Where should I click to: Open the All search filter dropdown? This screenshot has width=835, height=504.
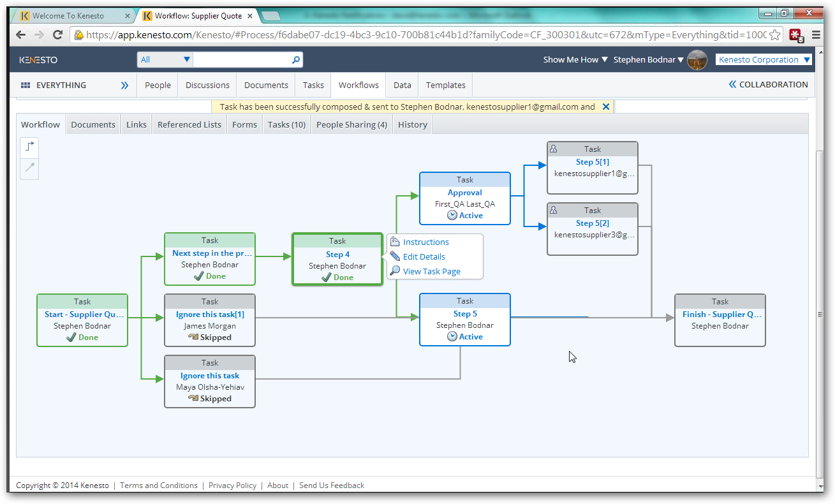[x=165, y=60]
